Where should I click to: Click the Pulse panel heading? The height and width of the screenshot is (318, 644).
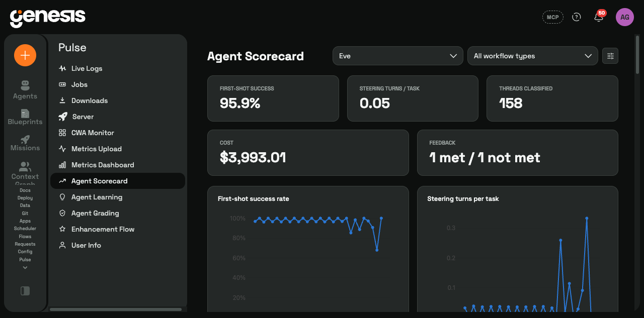click(x=72, y=48)
